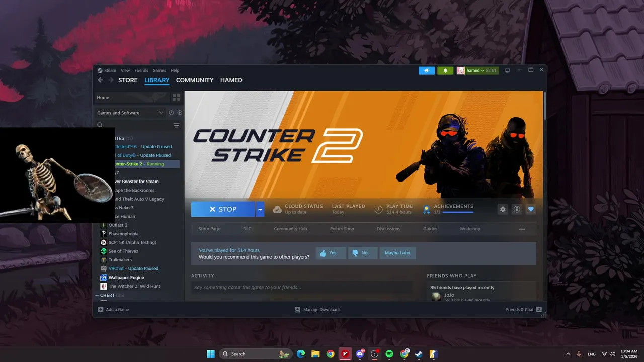
Task: Click the cloud status icon
Action: point(277,209)
